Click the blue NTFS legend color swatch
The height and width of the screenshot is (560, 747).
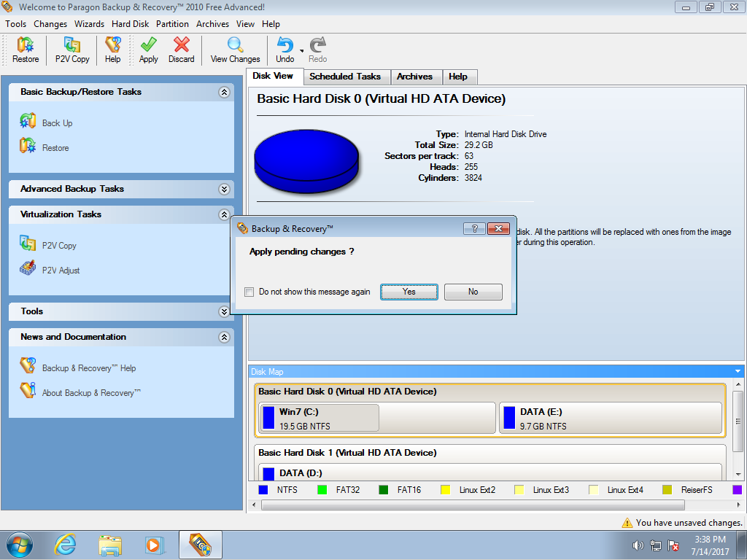263,490
